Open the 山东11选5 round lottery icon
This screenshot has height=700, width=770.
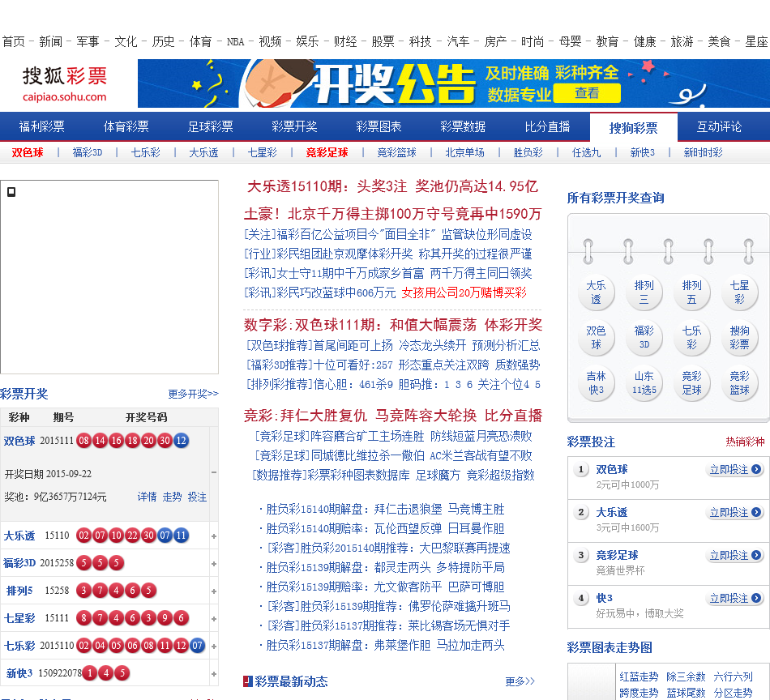point(644,383)
